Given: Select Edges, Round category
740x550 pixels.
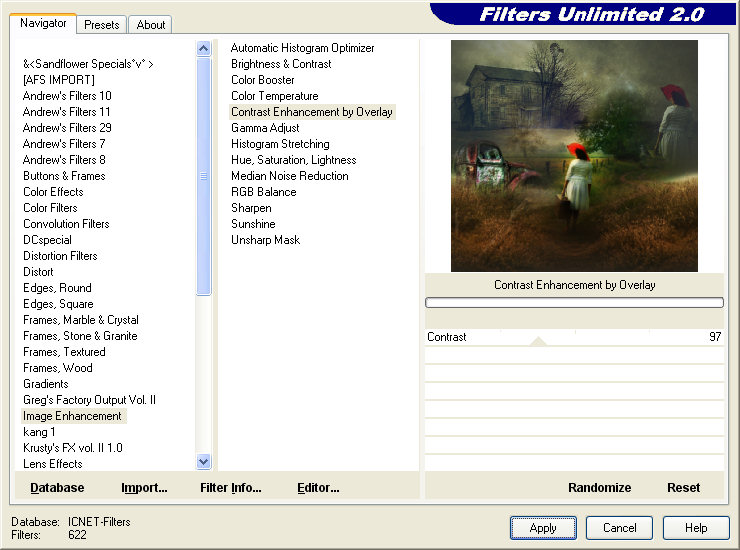Looking at the screenshot, I should pos(57,288).
